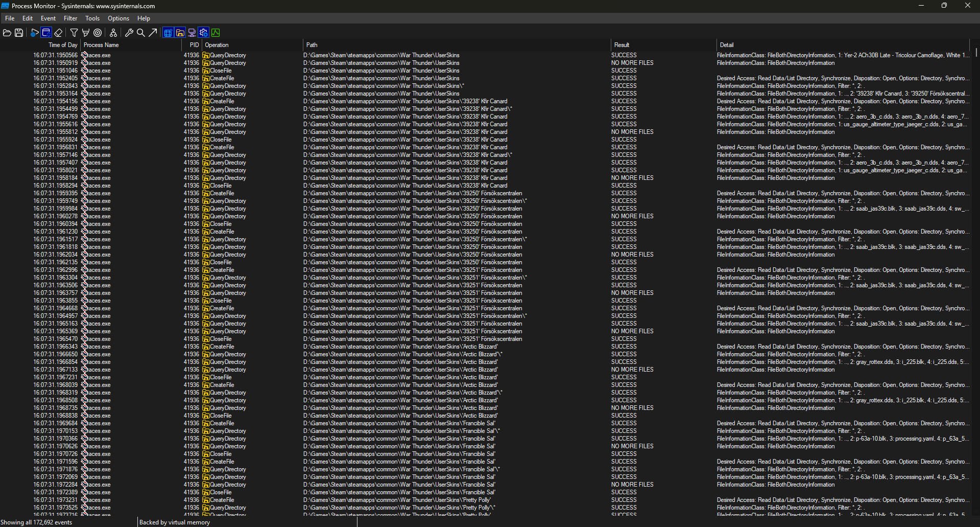Select the event row at 16:07:31.1950919
This screenshot has width=980, height=527.
[485, 63]
